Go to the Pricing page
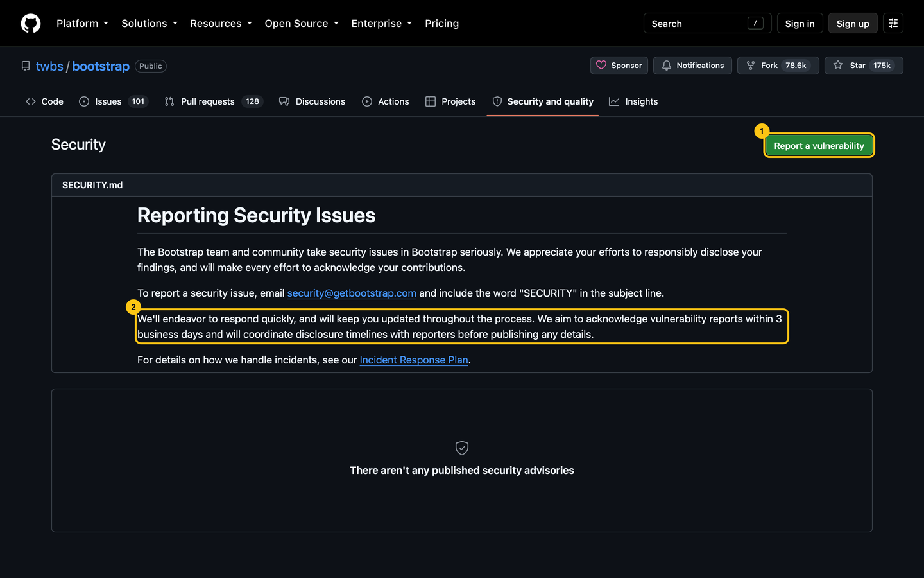 pos(441,23)
